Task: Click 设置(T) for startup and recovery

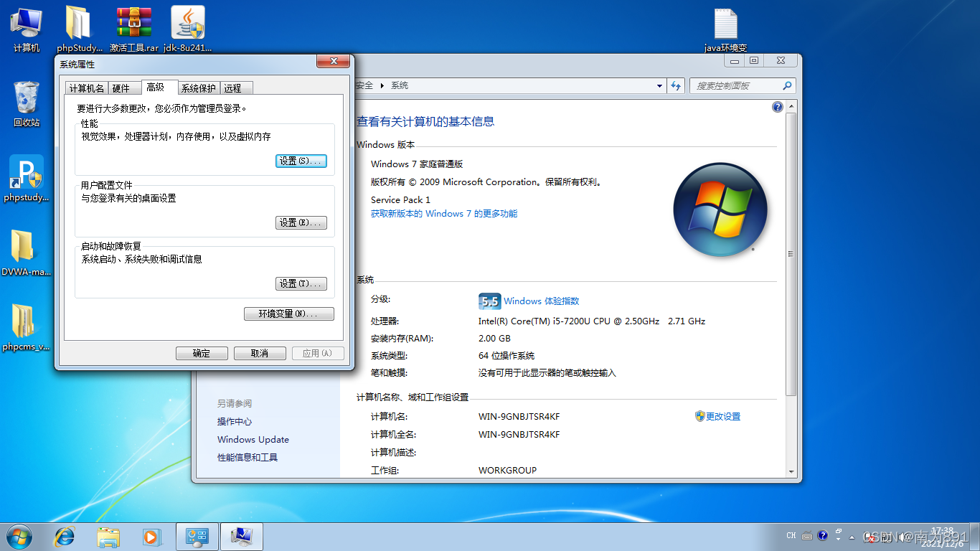Action: pos(301,283)
